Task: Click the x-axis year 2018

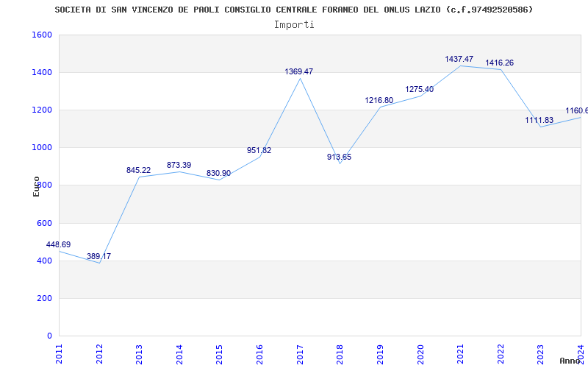Action: pyautogui.click(x=340, y=354)
